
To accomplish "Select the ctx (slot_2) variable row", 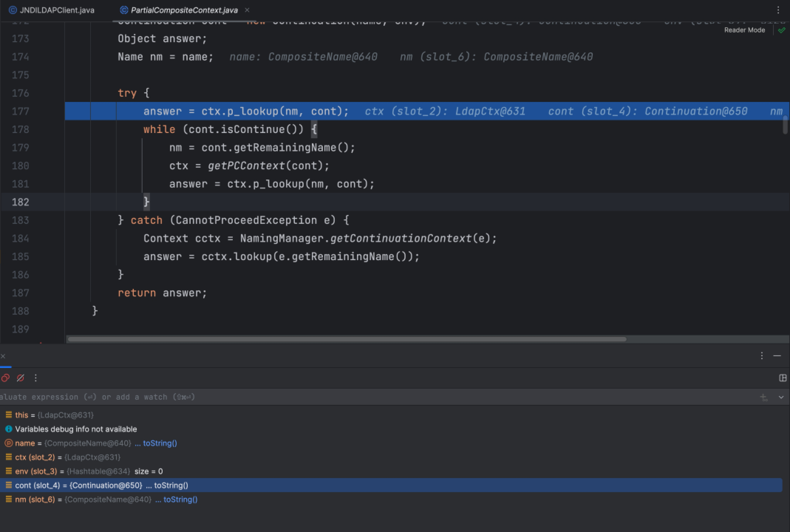I will (x=391, y=457).
